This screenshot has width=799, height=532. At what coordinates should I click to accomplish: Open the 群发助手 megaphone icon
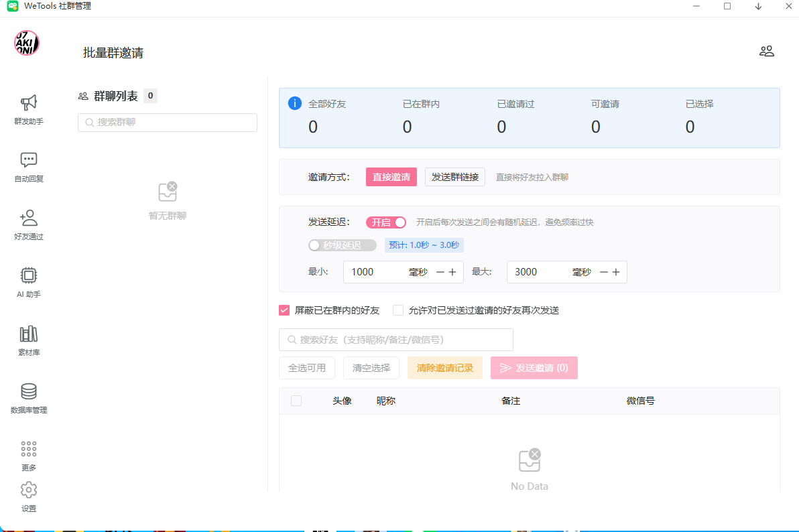point(29,103)
